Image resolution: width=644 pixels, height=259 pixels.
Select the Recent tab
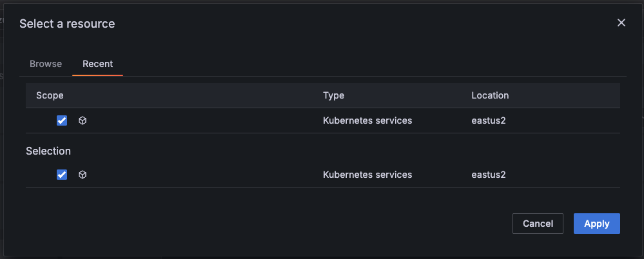coord(97,64)
